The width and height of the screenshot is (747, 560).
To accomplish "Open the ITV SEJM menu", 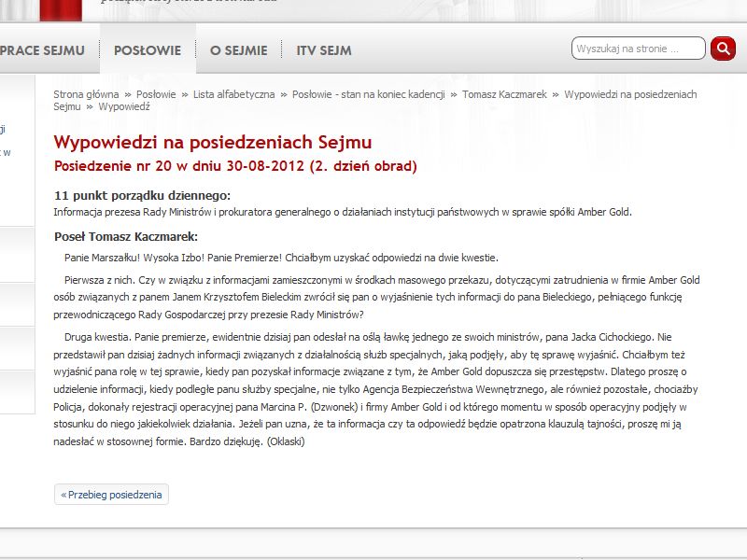I will [x=324, y=50].
